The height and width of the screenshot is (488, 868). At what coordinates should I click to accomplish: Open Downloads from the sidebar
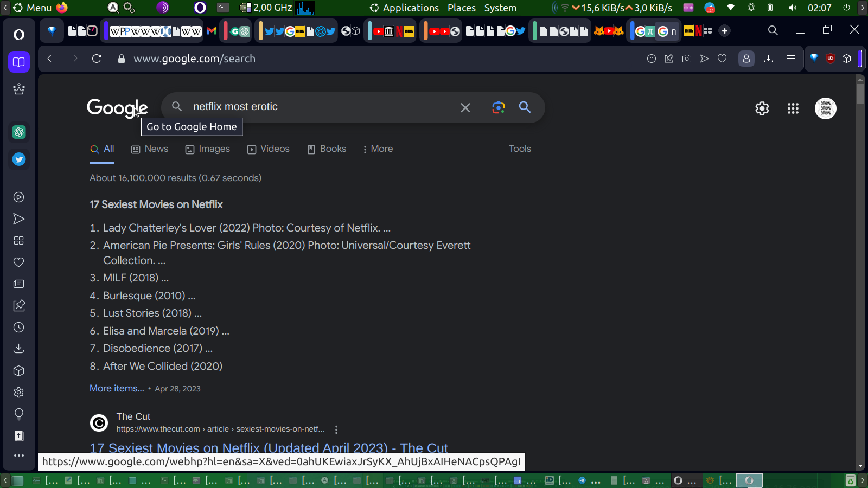point(19,349)
